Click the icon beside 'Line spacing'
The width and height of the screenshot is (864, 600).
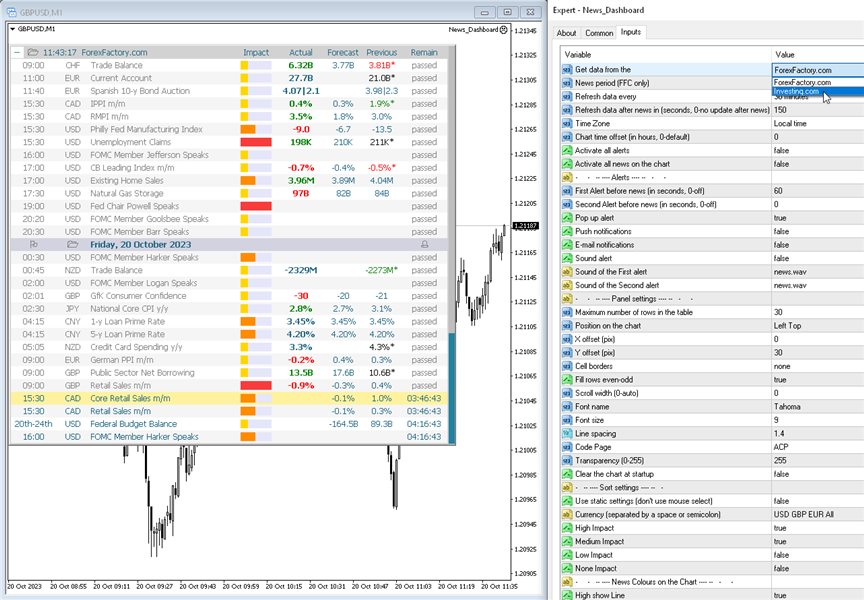(x=567, y=434)
